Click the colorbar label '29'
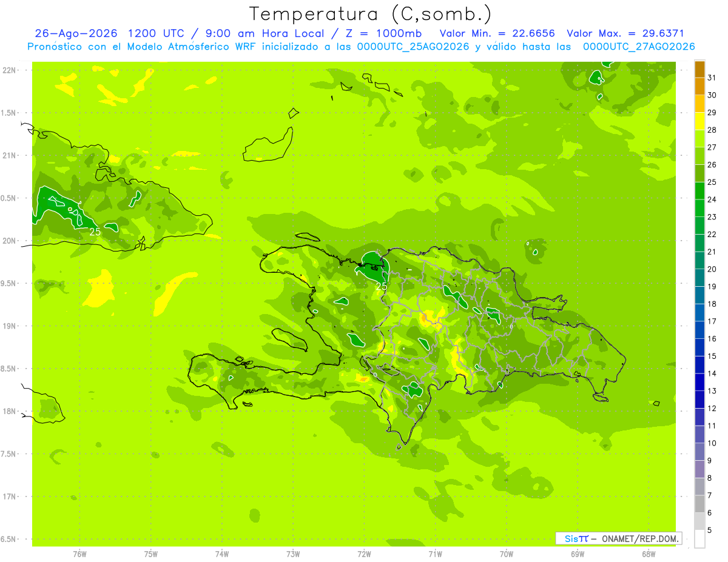The width and height of the screenshot is (728, 562). click(712, 112)
